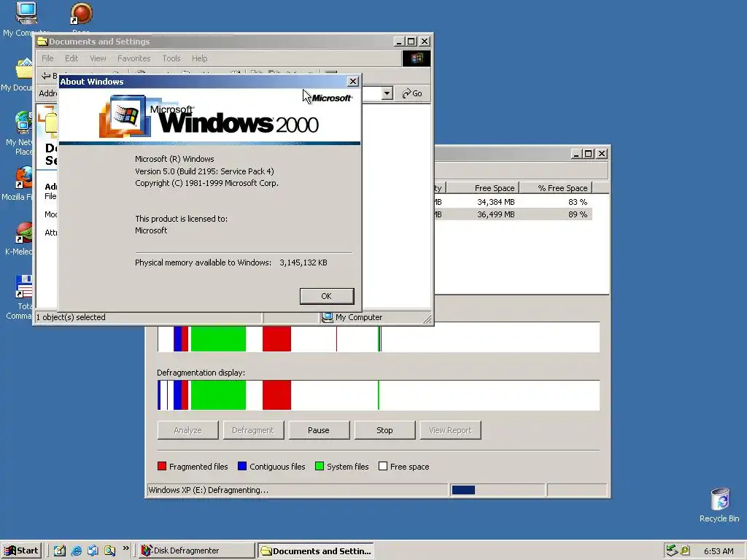Screen dimensions: 747x560
Task: Click the Go button beside the address bar
Action: pos(413,93)
